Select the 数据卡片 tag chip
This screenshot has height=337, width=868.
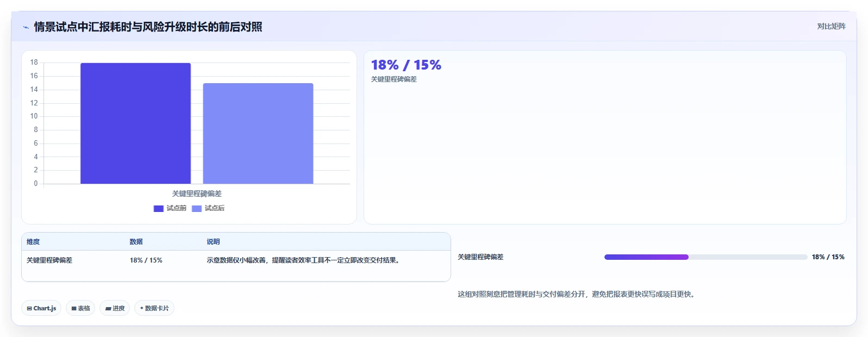(x=154, y=308)
